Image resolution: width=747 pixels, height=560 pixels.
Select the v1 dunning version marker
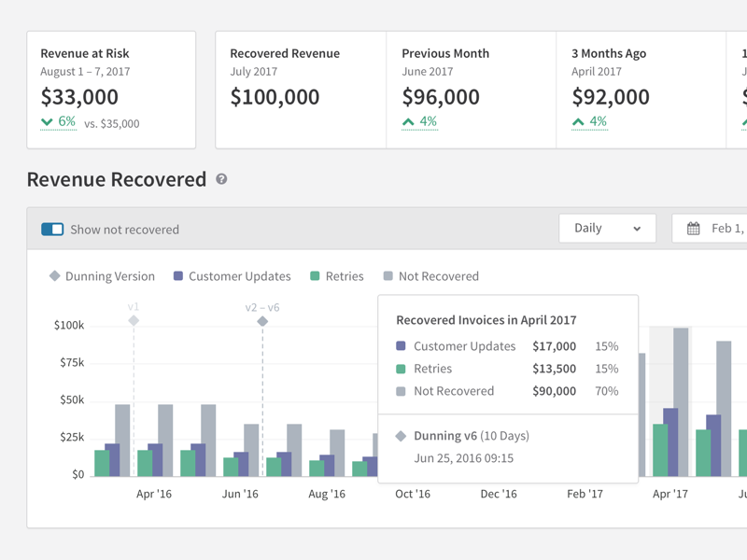[x=134, y=320]
